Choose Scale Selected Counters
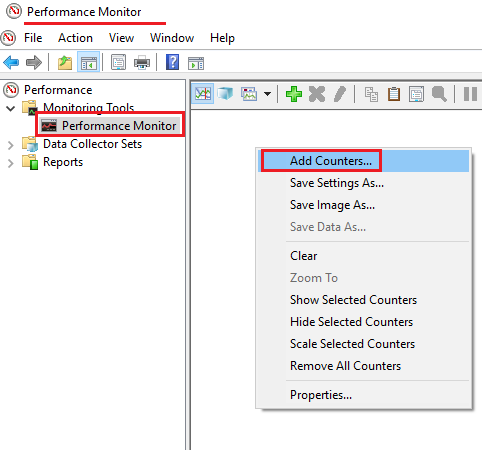 coord(364,344)
